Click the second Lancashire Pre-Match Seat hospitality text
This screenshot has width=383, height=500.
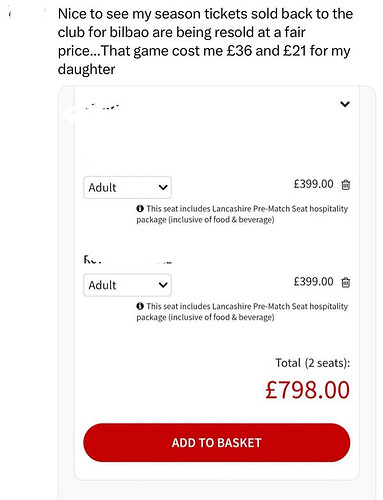point(242,312)
